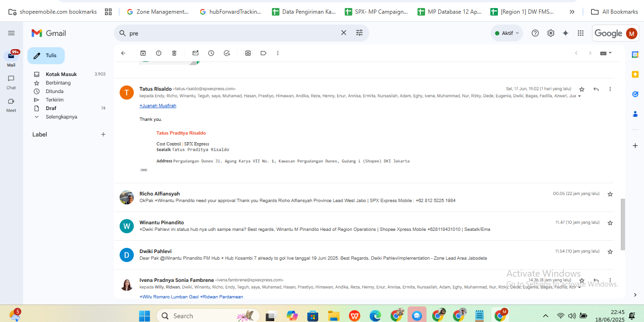Archive this email conversation

pos(143,53)
